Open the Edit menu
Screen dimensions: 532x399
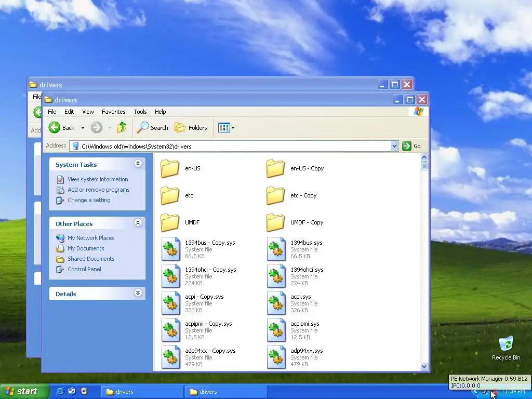[x=69, y=112]
